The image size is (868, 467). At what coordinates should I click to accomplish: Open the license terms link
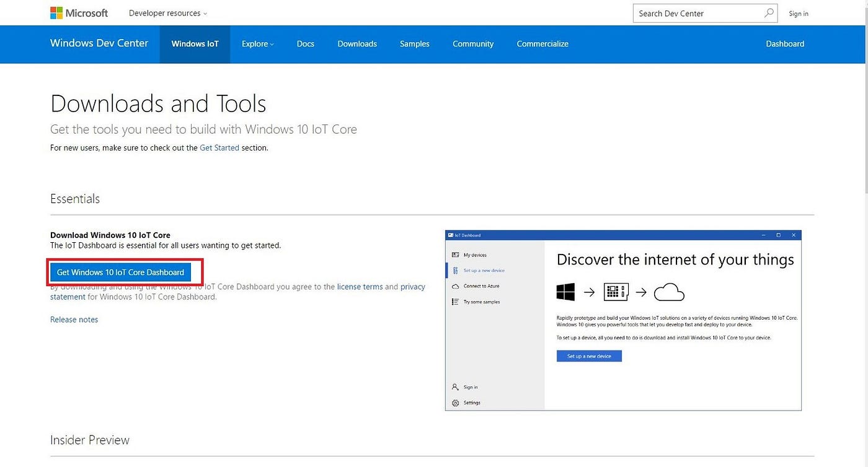click(x=360, y=286)
